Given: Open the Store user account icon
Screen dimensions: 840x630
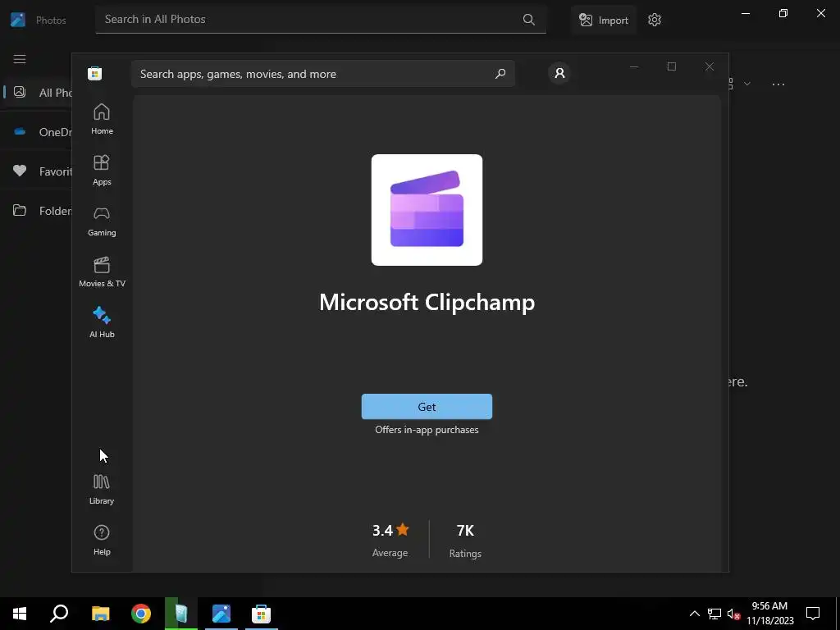Looking at the screenshot, I should 559,73.
